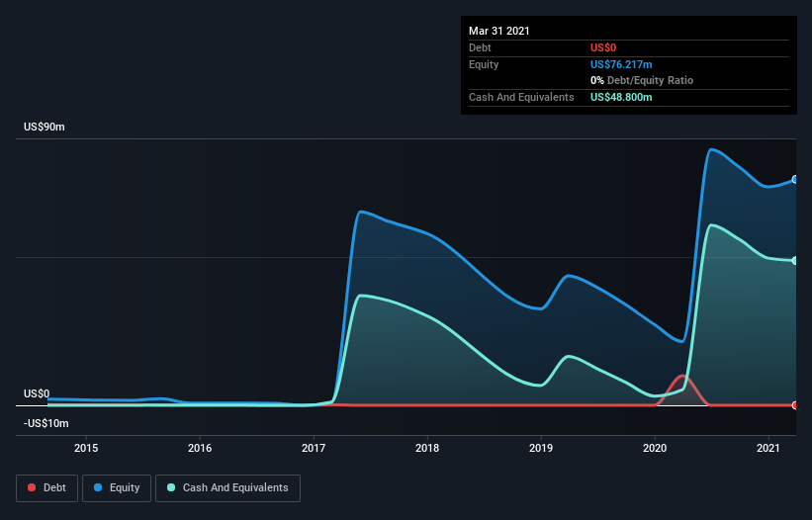Click the 0% Debt/Equity Ratio text

point(642,81)
